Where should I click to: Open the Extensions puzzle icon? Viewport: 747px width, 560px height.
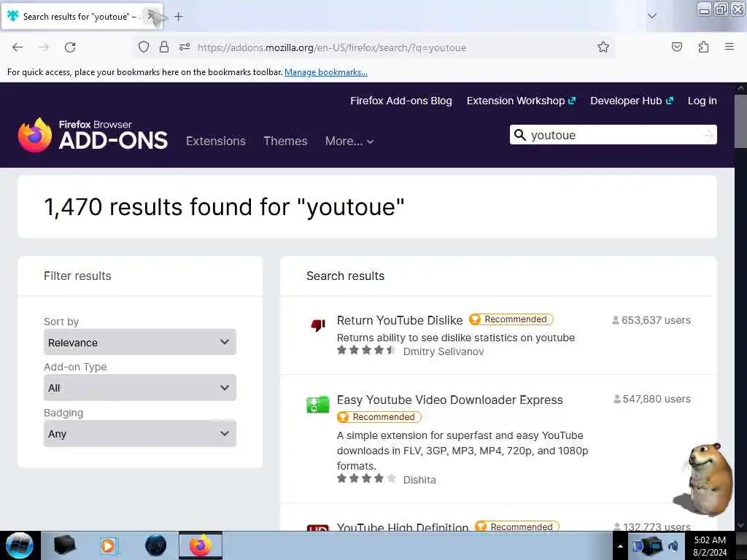pyautogui.click(x=703, y=47)
